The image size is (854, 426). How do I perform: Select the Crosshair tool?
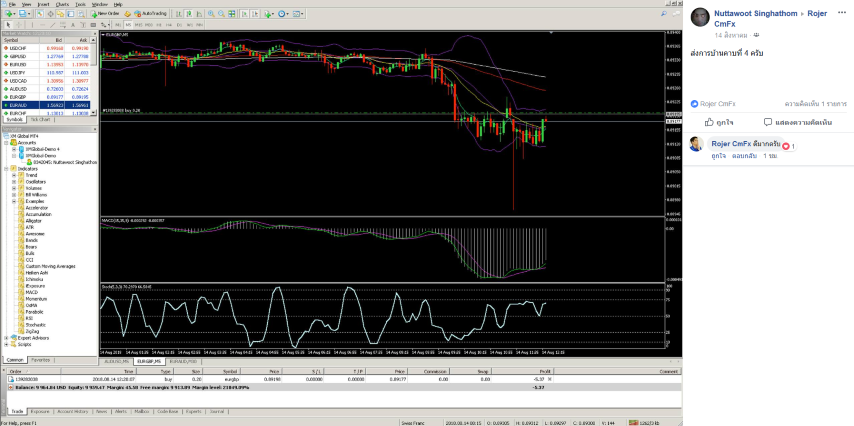pos(19,25)
